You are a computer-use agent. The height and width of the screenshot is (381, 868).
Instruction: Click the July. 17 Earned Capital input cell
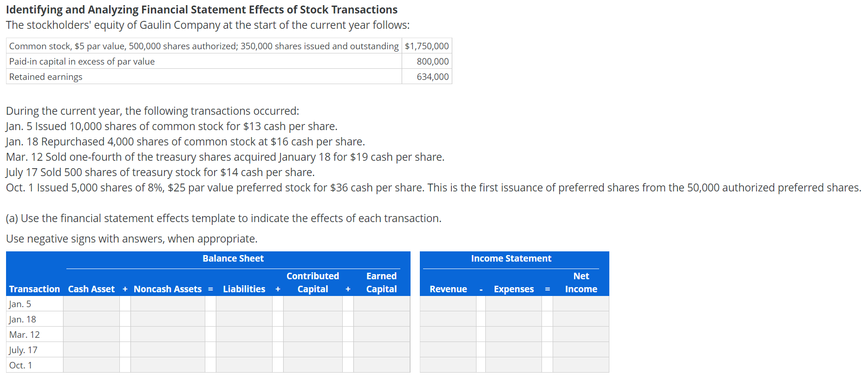click(382, 350)
